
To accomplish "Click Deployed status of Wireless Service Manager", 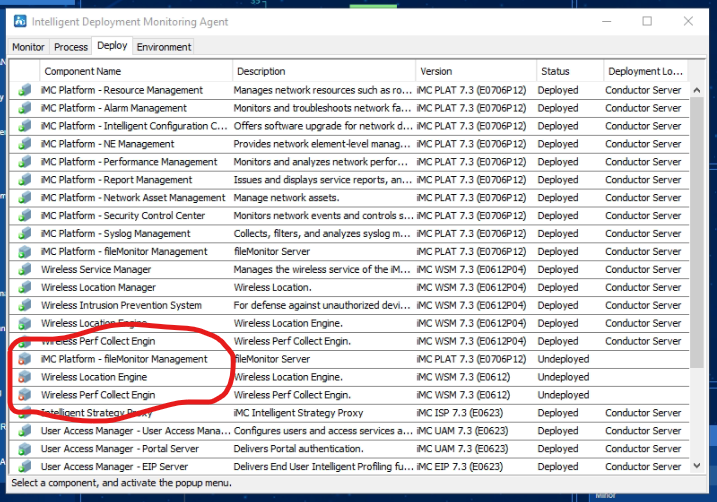I will point(558,269).
